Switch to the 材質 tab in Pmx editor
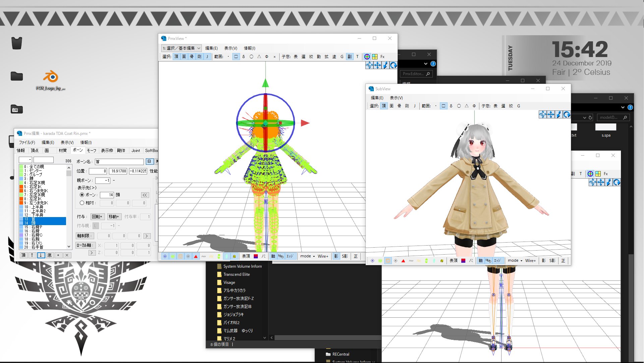Viewport: 644px width, 363px height. [63, 151]
